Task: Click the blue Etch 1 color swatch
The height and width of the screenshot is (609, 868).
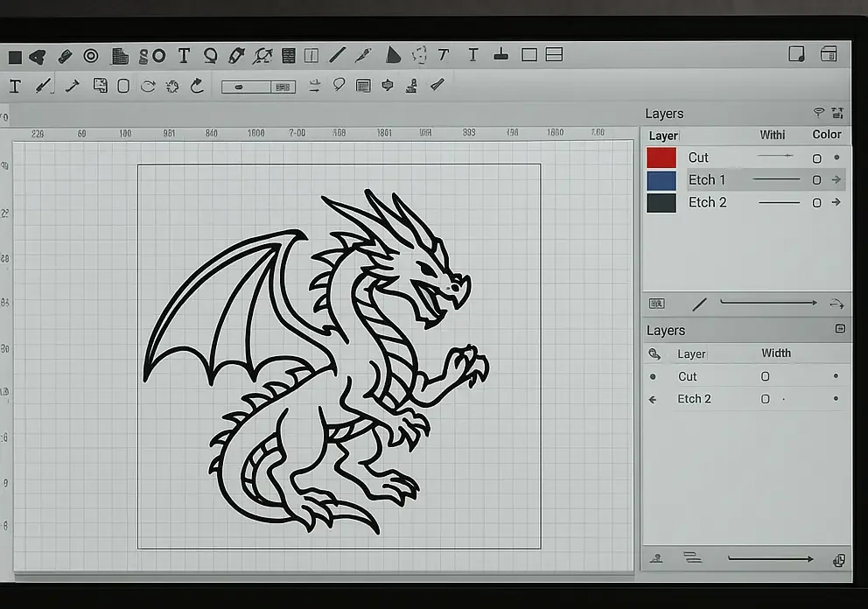Action: coord(661,180)
